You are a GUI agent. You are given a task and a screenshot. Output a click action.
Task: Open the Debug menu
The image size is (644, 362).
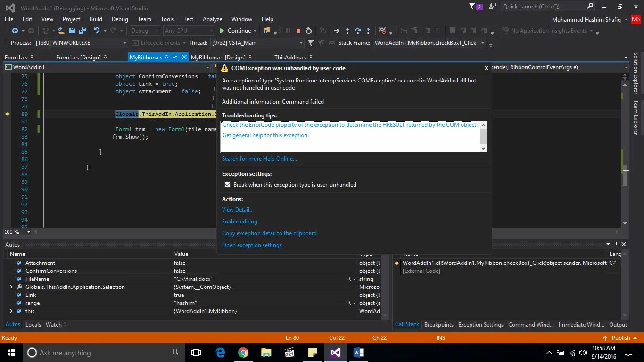[120, 19]
